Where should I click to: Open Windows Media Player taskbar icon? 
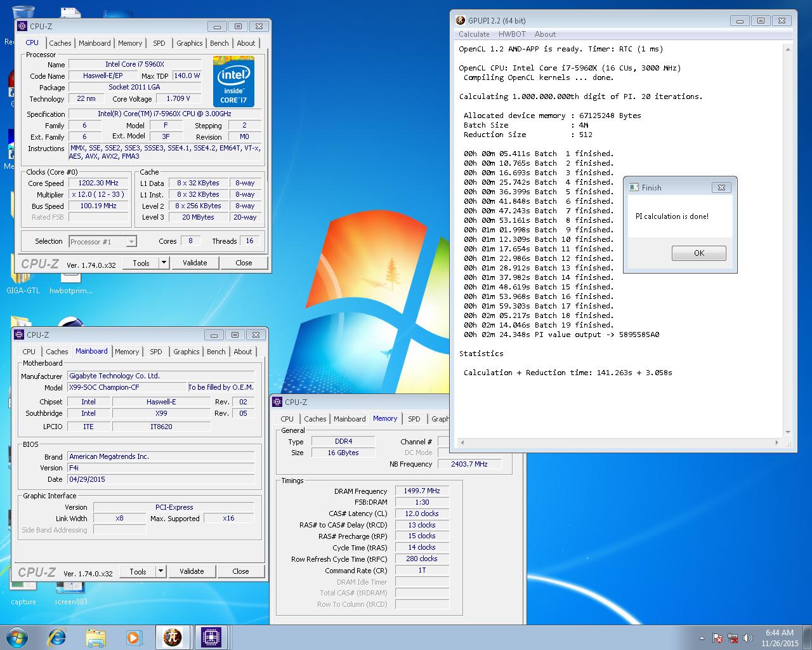[133, 637]
